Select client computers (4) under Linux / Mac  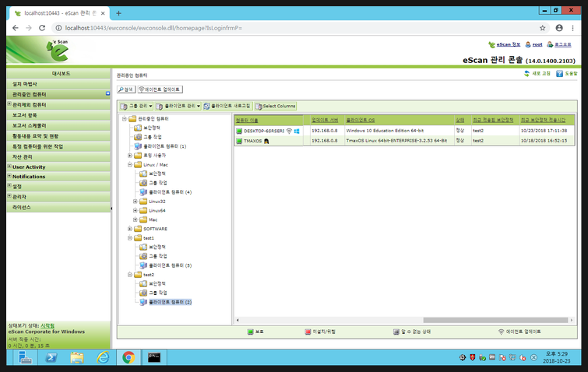pos(170,192)
